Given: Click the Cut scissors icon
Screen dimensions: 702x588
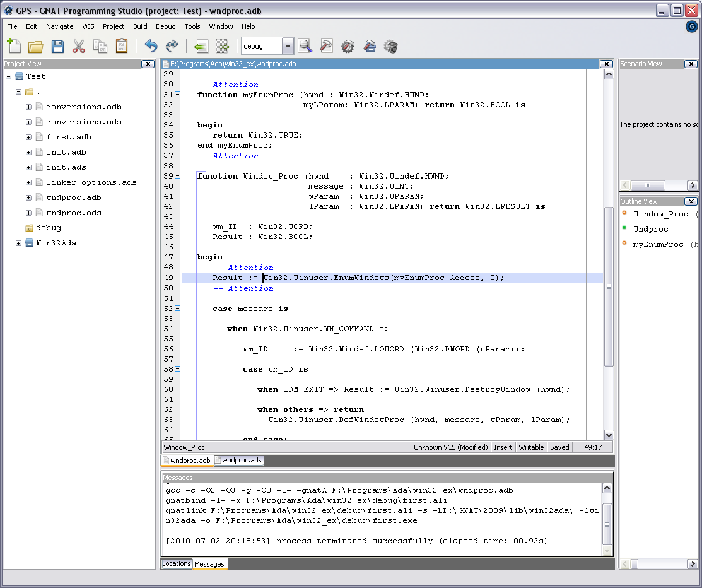Looking at the screenshot, I should [79, 46].
